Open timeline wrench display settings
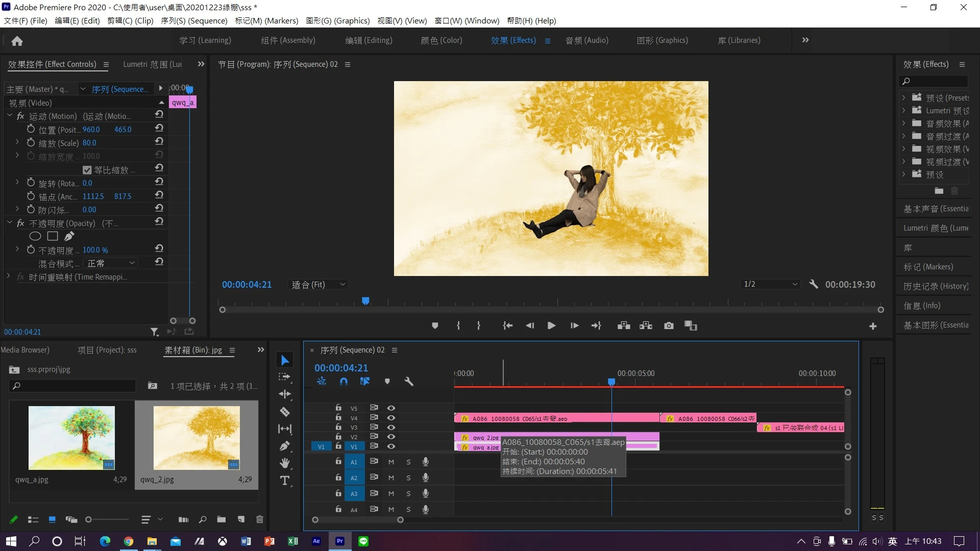Viewport: 980px width, 551px height. point(408,381)
